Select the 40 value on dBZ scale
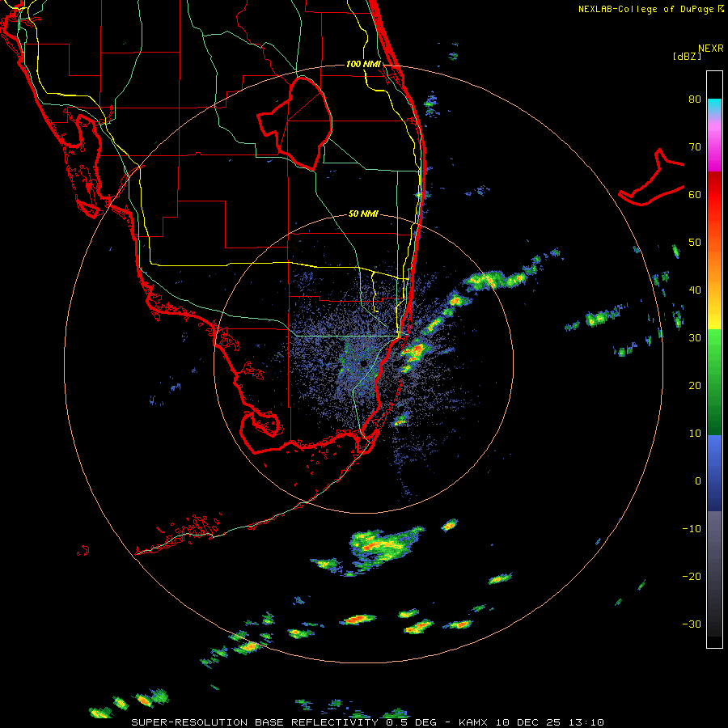This screenshot has width=728, height=728. coord(695,290)
